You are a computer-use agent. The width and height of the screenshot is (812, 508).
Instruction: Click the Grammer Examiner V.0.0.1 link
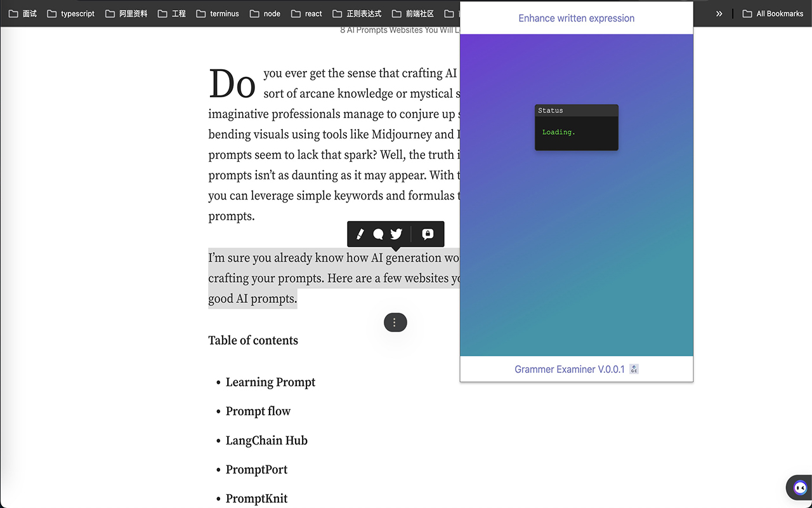coord(570,369)
